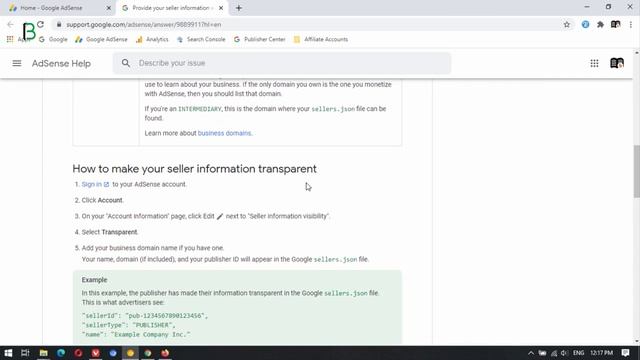Viewport: 640px width, 360px height.
Task: Open the Firefox taskbar icon
Action: coord(165,353)
